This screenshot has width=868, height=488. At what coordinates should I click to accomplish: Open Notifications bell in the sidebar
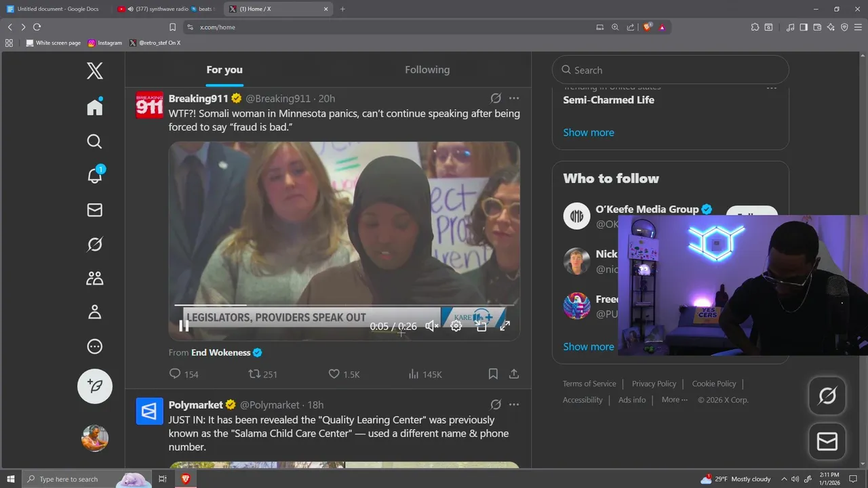(x=95, y=176)
